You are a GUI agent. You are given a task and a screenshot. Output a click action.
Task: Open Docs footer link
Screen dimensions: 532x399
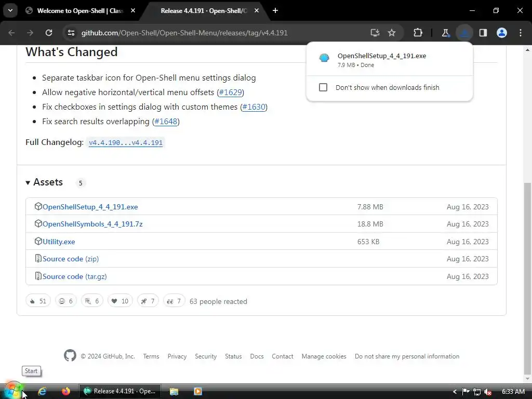tap(257, 356)
